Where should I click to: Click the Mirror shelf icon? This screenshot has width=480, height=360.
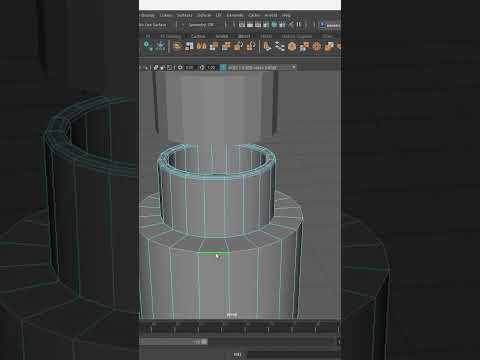201,46
